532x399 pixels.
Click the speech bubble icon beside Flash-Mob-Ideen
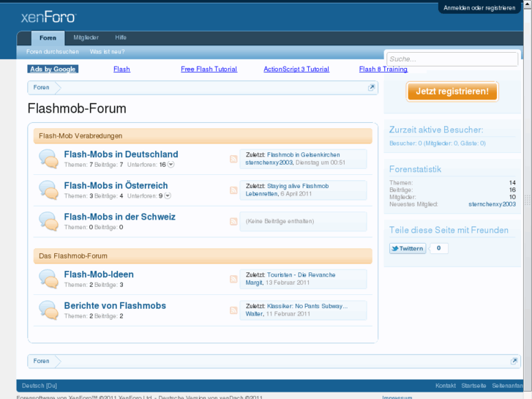(x=48, y=279)
